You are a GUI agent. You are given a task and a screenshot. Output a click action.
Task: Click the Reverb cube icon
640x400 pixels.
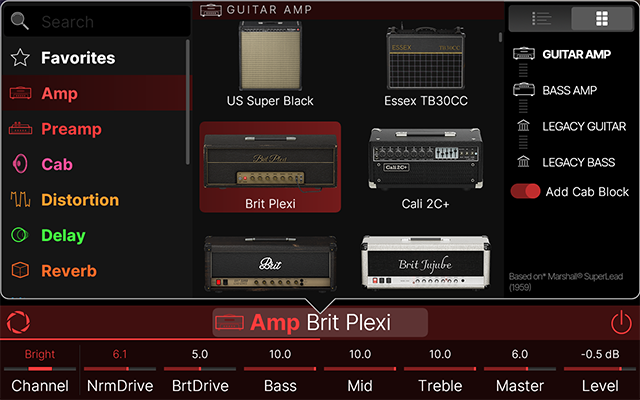[20, 270]
